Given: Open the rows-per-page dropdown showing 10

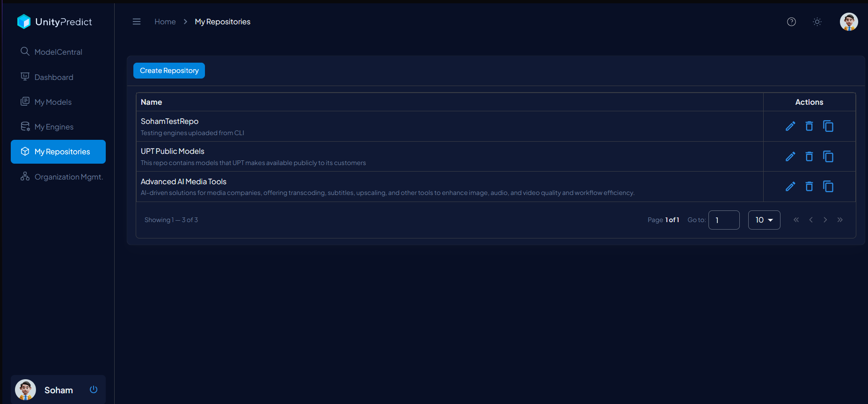Looking at the screenshot, I should pyautogui.click(x=764, y=220).
